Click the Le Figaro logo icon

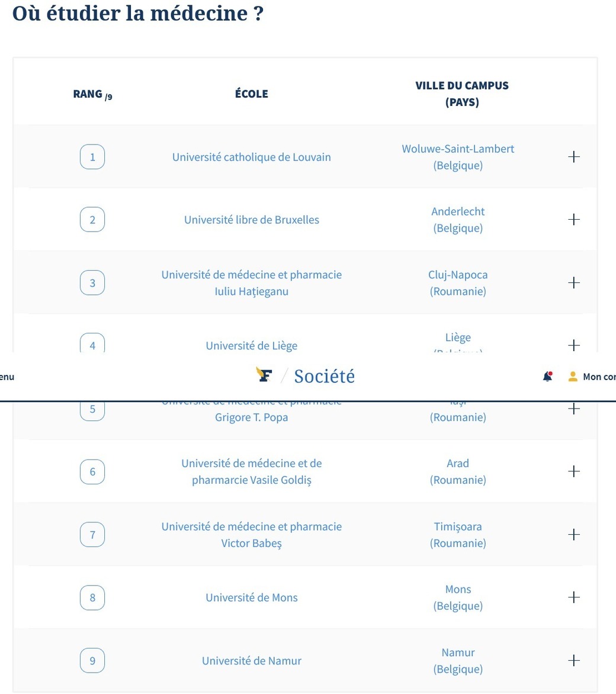point(264,375)
